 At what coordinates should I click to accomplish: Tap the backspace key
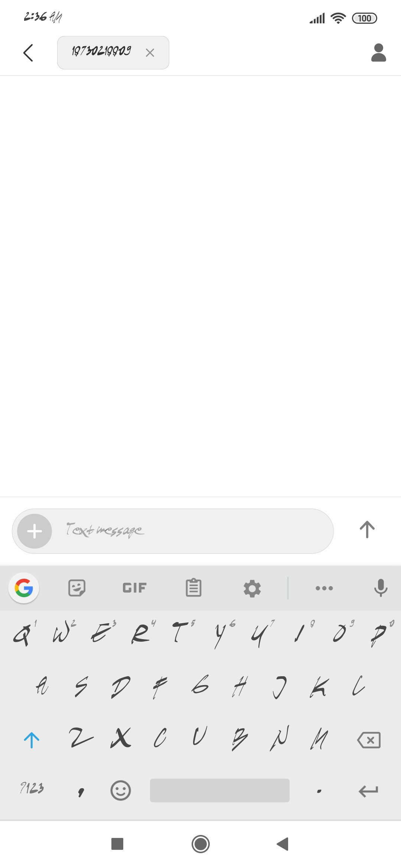click(369, 740)
